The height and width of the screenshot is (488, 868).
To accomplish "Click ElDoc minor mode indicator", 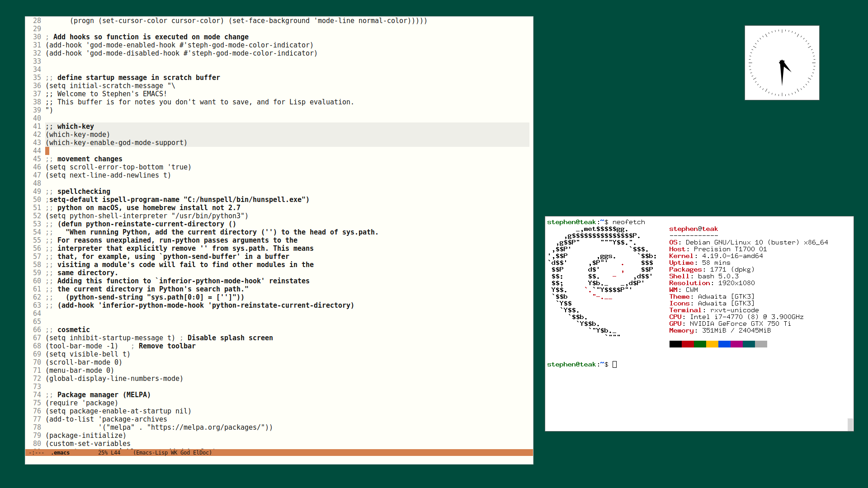I will pos(201,453).
